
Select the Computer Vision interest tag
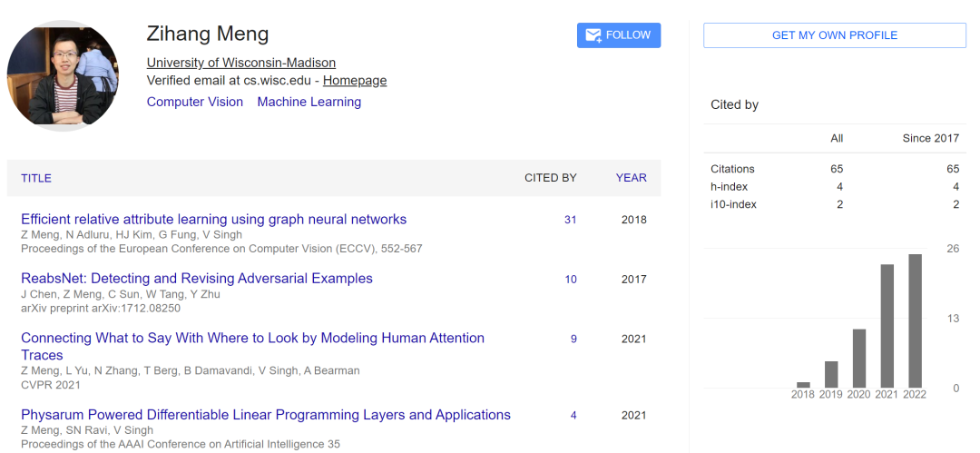tap(195, 102)
